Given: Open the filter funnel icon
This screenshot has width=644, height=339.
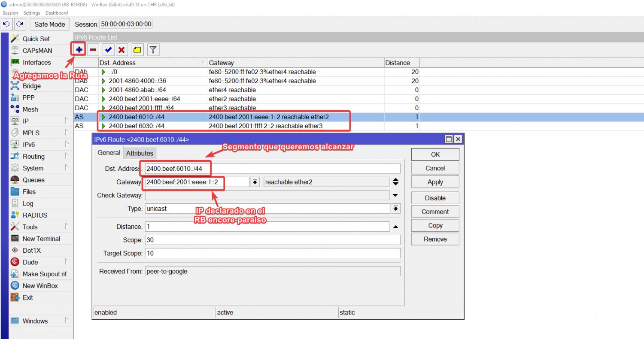Looking at the screenshot, I should point(153,50).
